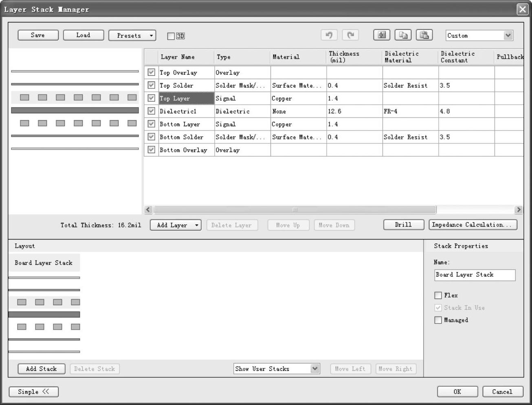
Task: Expand the Add Layer dropdown
Action: (176, 225)
